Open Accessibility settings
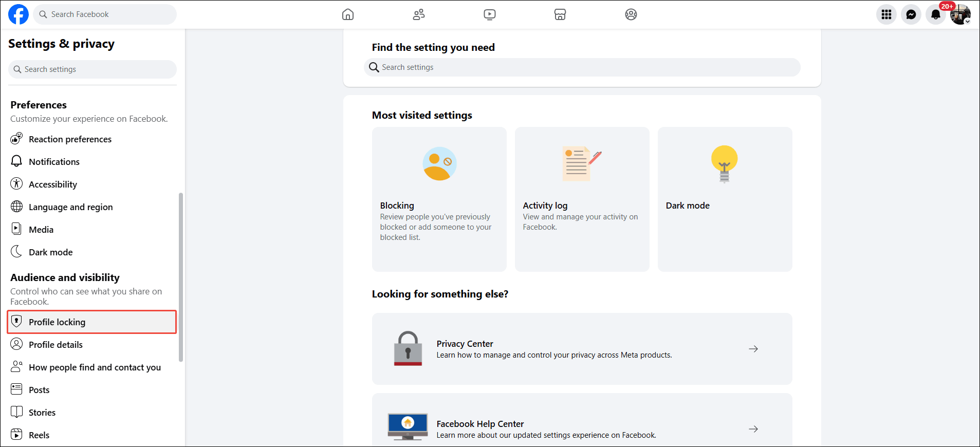This screenshot has width=980, height=447. (93, 184)
